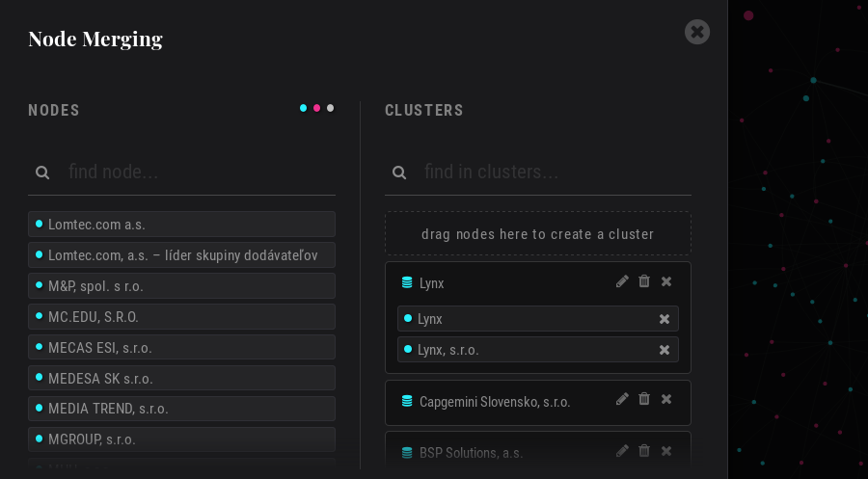Remove Lynx, s.r.o. node from cluster
This screenshot has width=868, height=479.
coord(665,350)
